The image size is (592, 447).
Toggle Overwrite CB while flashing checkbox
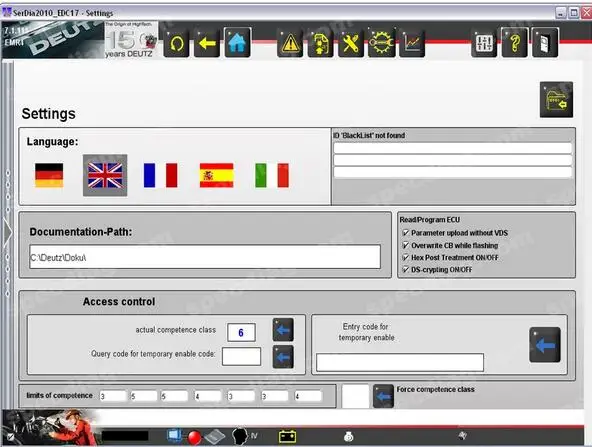coord(406,245)
